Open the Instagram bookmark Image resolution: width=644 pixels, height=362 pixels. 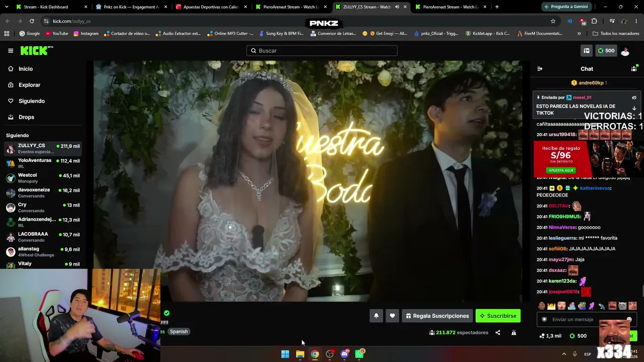86,34
